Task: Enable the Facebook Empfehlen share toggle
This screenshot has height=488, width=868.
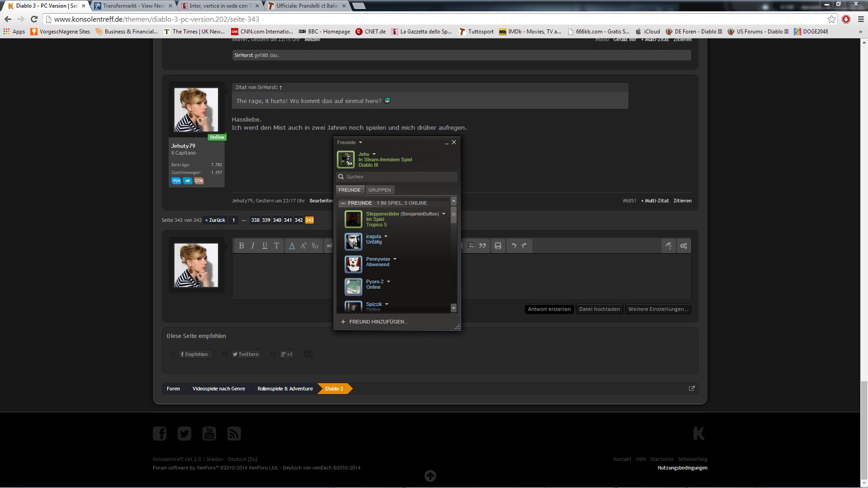Action: (x=173, y=354)
